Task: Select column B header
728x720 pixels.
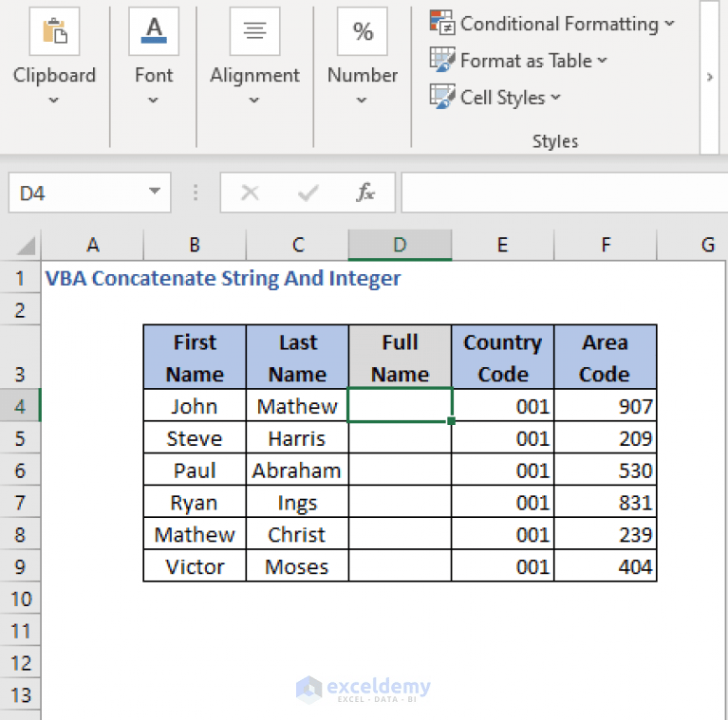Action: (x=195, y=245)
